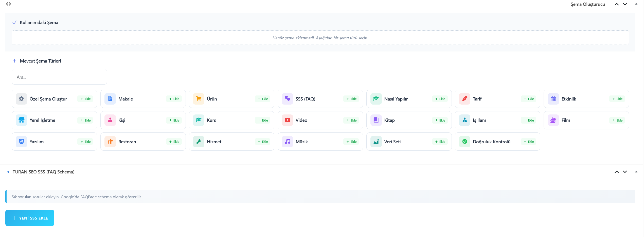Click the Restoran utensils icon
The width and height of the screenshot is (644, 237).
click(110, 142)
